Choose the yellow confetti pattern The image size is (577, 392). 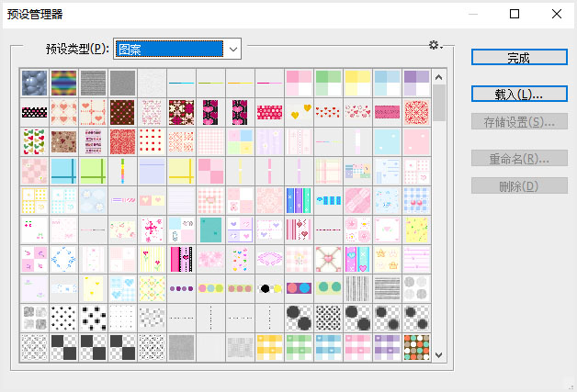(417, 230)
